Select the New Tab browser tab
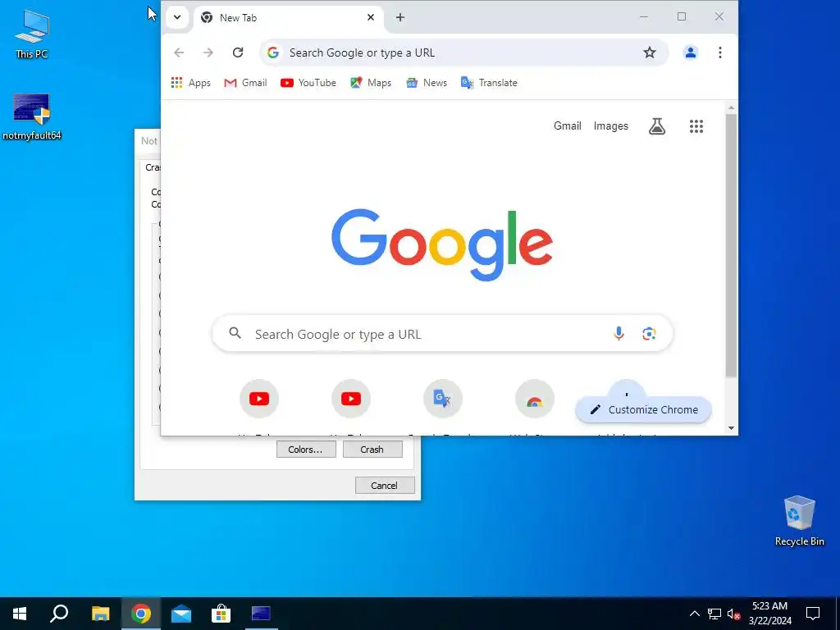Viewport: 840px width, 630px height. [x=289, y=18]
